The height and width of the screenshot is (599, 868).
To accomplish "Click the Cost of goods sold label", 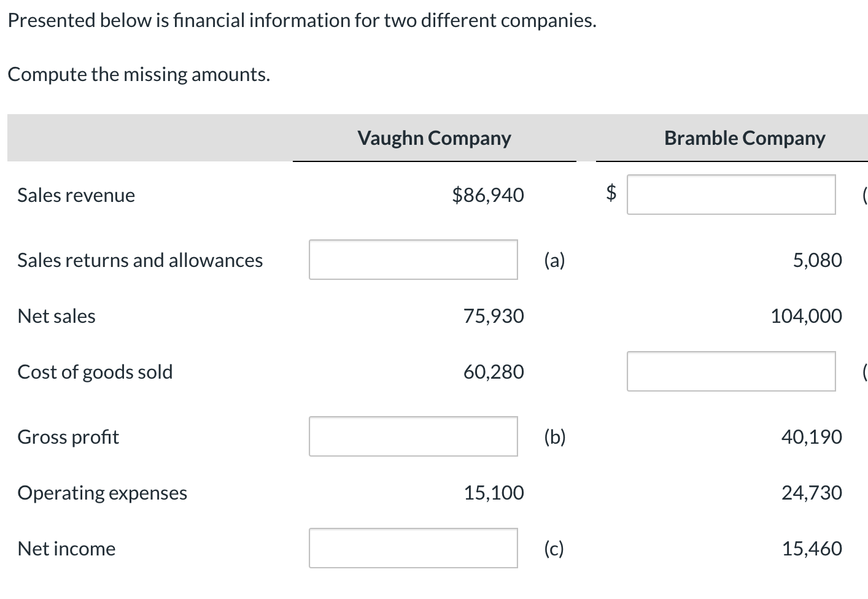I will [95, 371].
